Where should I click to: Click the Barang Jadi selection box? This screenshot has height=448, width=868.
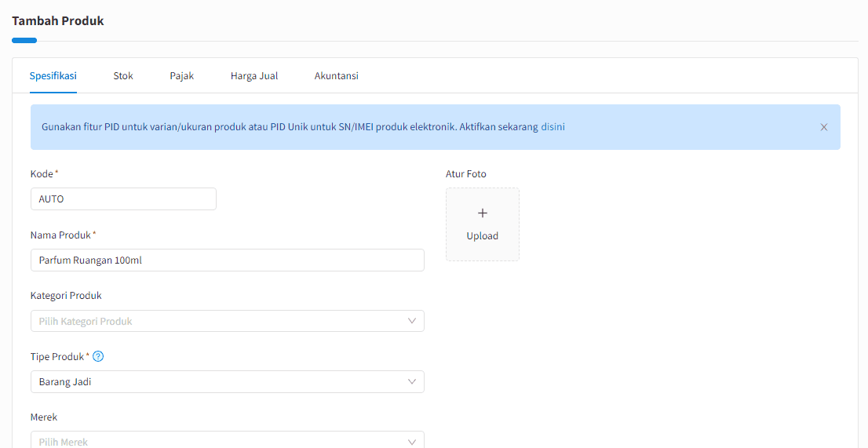(228, 381)
